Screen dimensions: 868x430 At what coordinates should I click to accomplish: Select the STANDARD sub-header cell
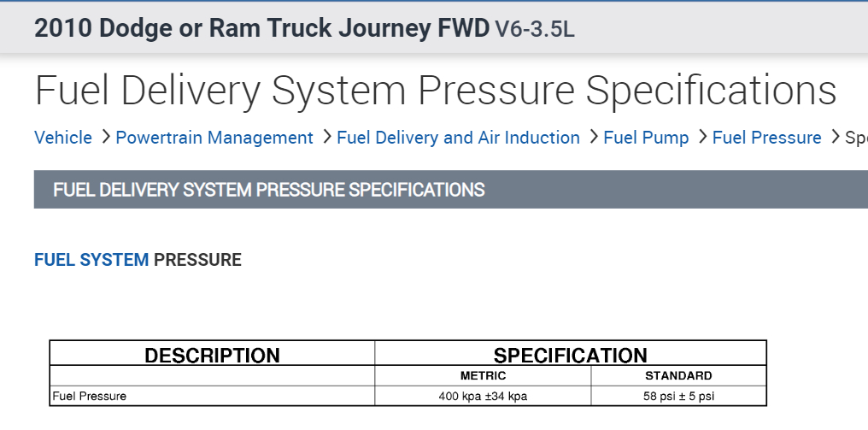pyautogui.click(x=678, y=376)
